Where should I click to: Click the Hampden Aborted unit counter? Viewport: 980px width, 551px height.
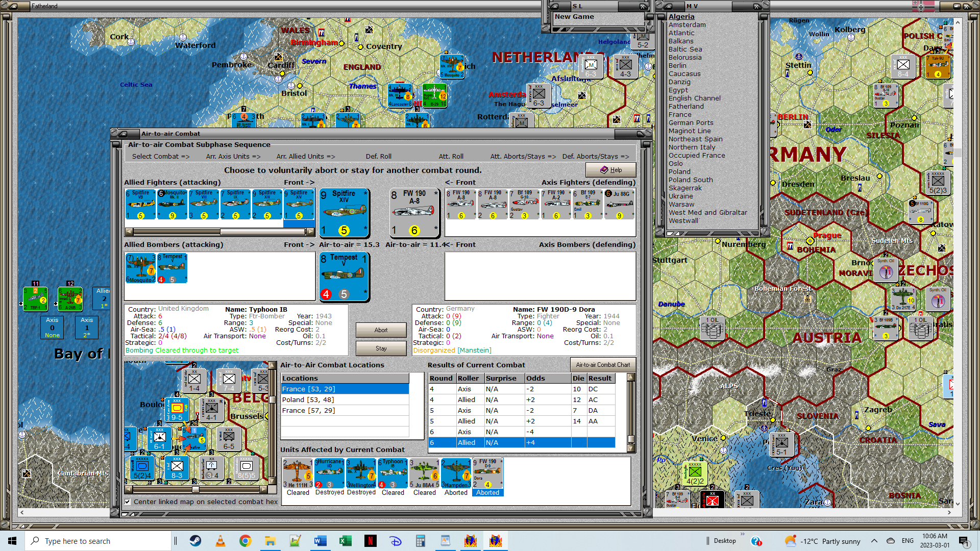point(456,473)
